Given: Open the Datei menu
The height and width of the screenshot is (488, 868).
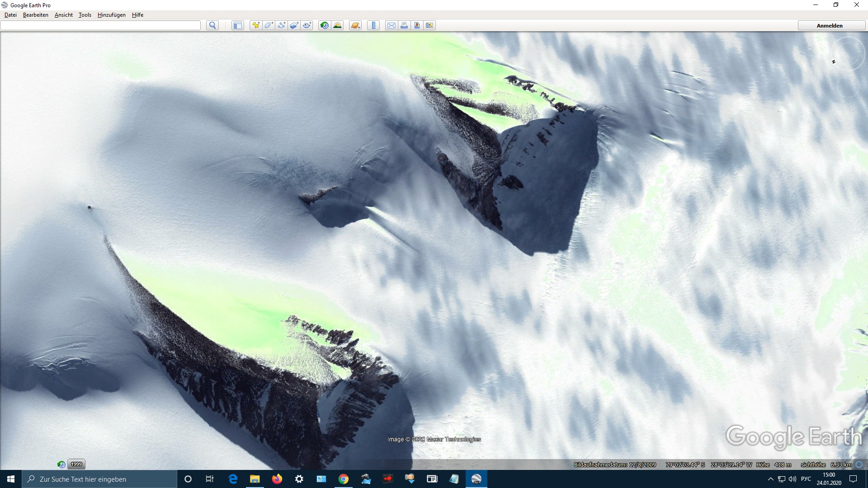Looking at the screenshot, I should [x=10, y=15].
